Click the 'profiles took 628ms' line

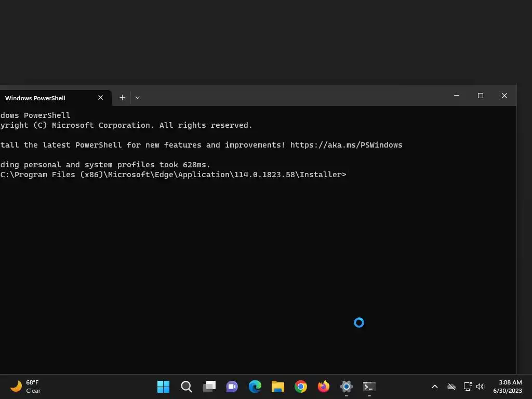[x=105, y=165]
